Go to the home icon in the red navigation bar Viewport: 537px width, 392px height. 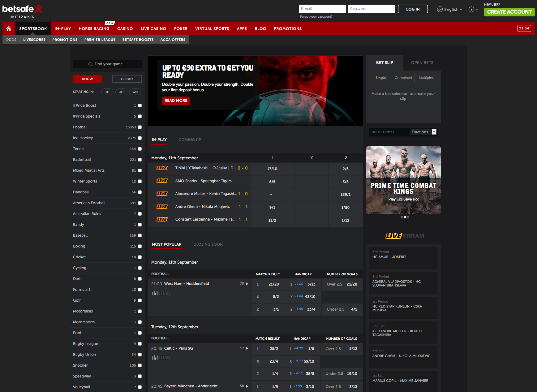pyautogui.click(x=9, y=28)
